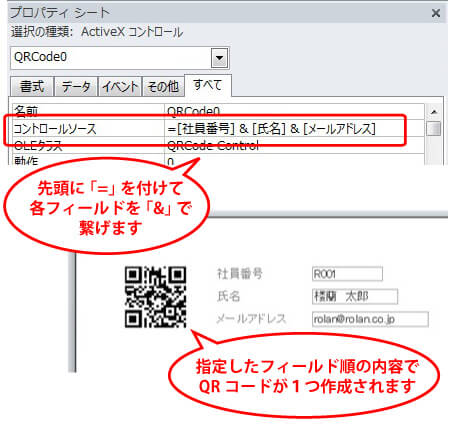
Task: Edit the コントロールソース expression field
Action: (294, 128)
